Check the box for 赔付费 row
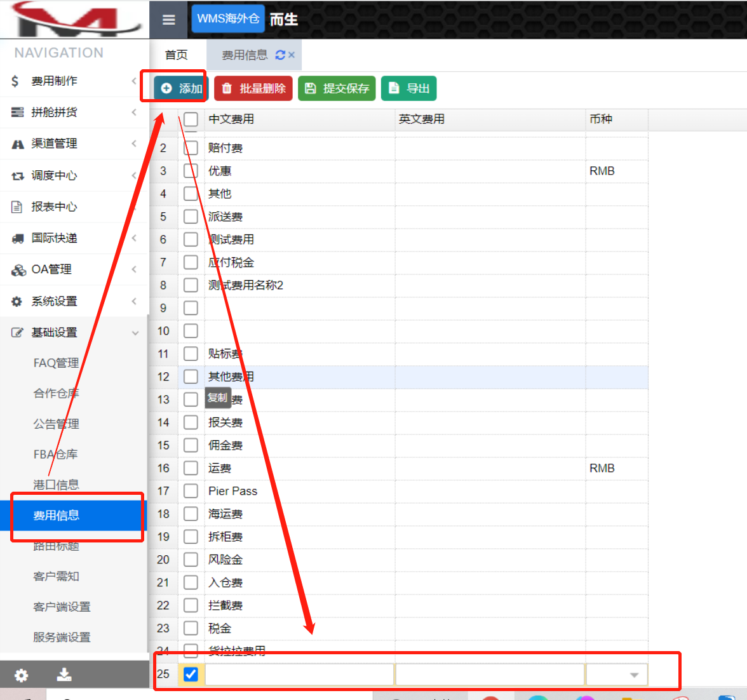The width and height of the screenshot is (747, 700). [191, 148]
